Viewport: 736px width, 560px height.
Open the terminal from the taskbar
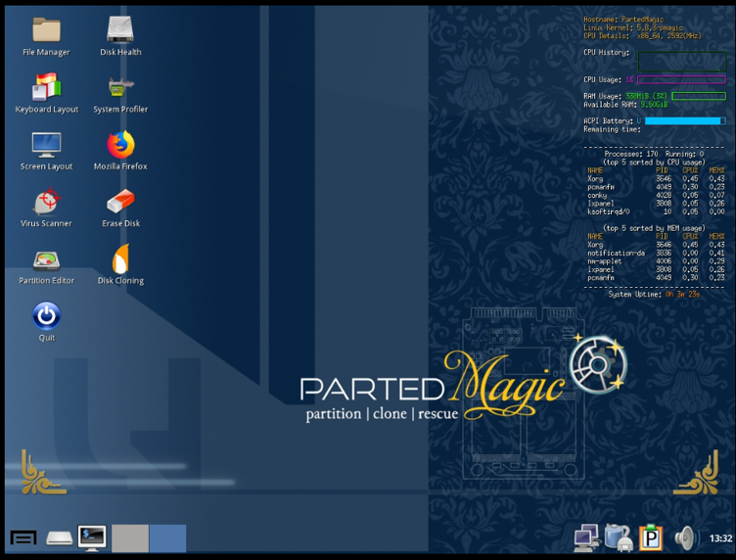click(92, 537)
